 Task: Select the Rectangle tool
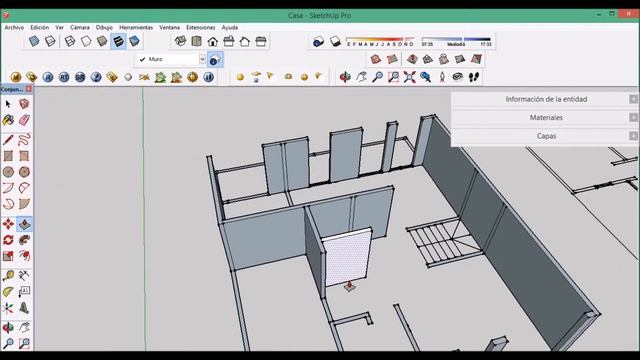(x=8, y=156)
